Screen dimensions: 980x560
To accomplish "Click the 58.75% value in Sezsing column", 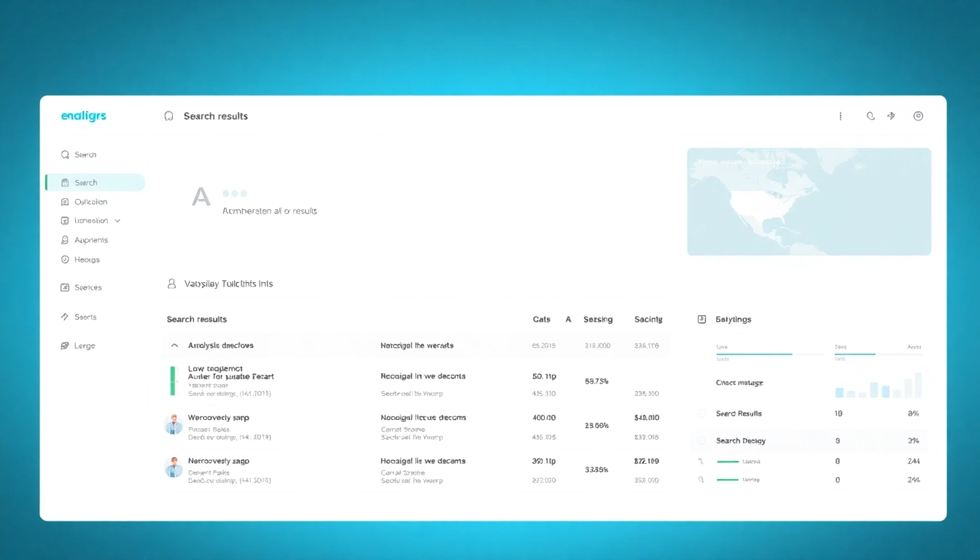I will click(596, 381).
